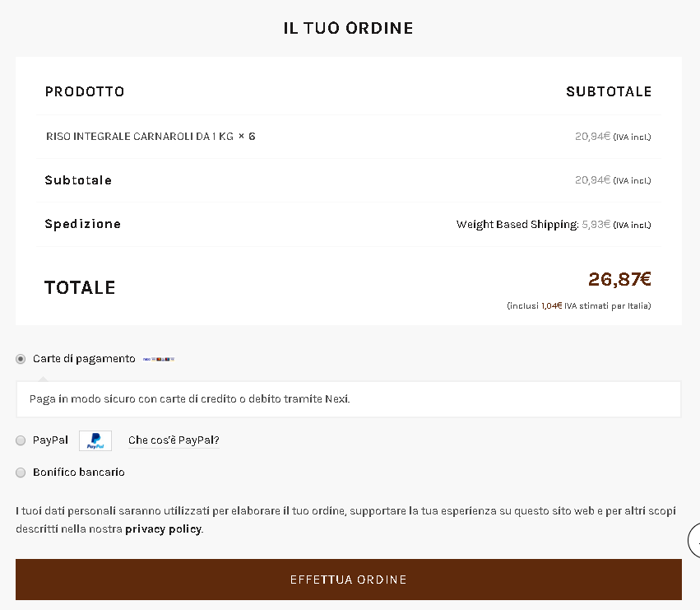Click the PayPal logo icon
700x610 pixels.
[95, 440]
